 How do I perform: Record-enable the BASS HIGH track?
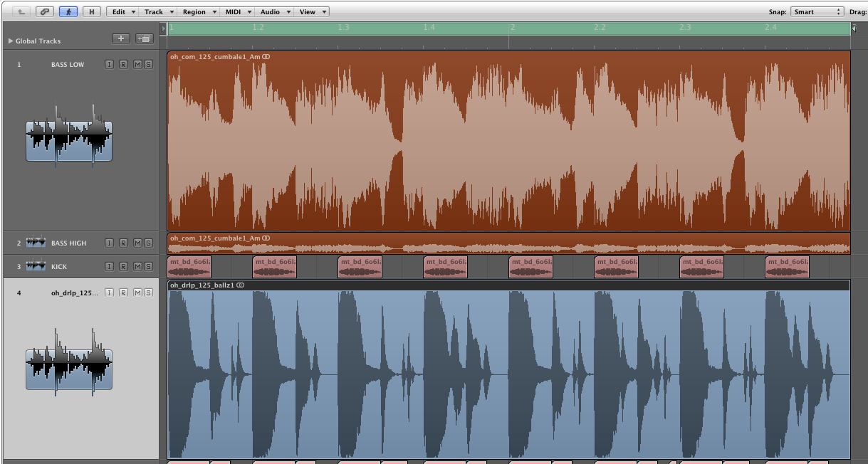tap(123, 243)
